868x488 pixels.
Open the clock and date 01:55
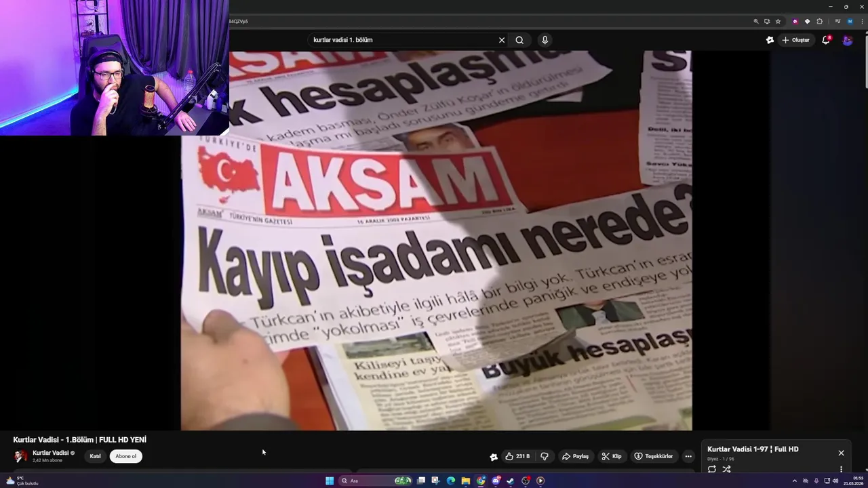click(853, 481)
